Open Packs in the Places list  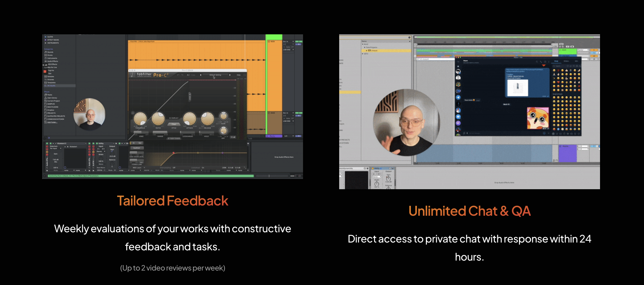click(x=49, y=95)
